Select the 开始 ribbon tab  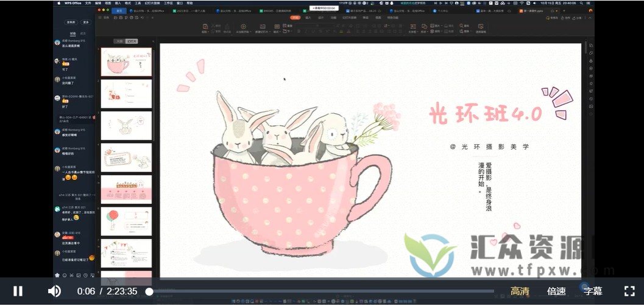point(295,18)
